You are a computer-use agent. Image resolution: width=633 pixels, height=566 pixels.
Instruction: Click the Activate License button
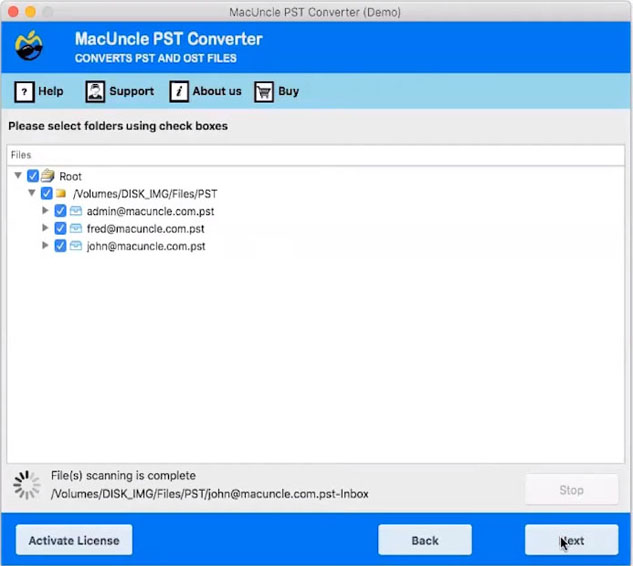pos(74,540)
